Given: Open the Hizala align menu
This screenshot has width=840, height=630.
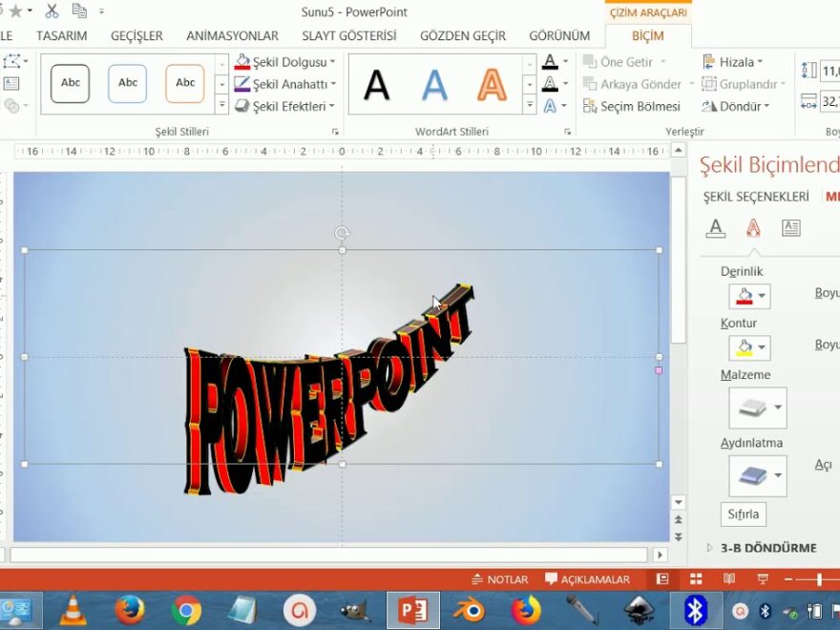Looking at the screenshot, I should point(733,62).
